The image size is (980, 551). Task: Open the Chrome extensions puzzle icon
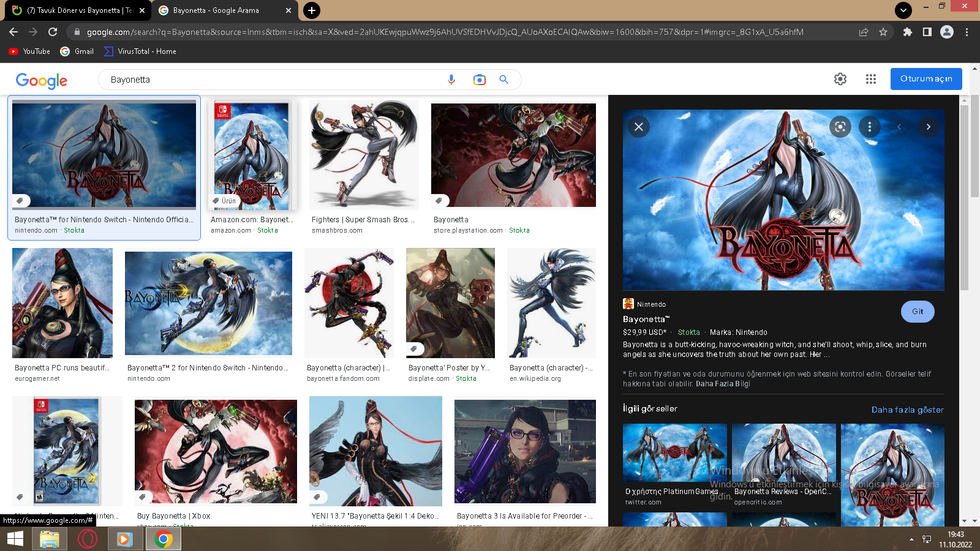[908, 32]
